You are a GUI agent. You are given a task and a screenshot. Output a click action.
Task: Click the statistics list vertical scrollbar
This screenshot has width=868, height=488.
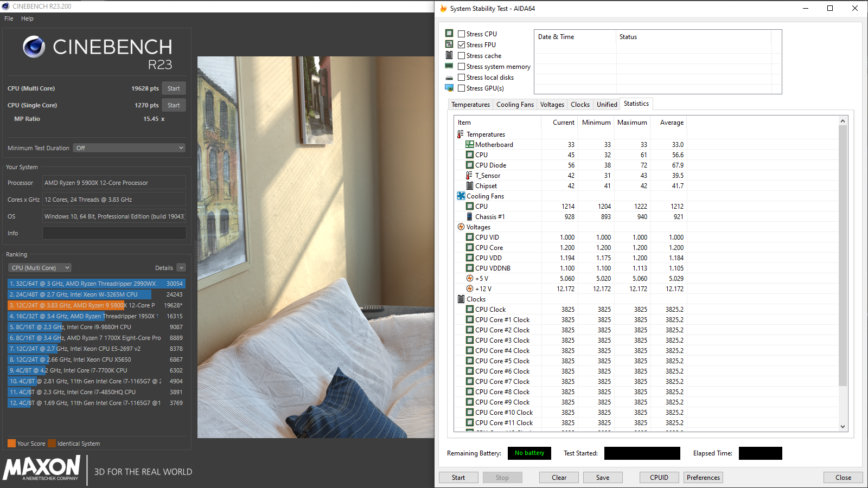(x=843, y=256)
